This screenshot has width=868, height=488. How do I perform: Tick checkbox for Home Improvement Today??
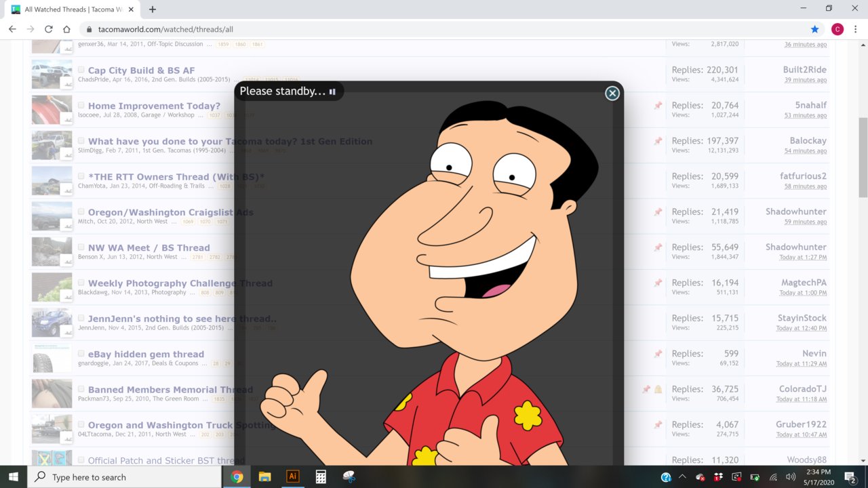[x=81, y=105]
